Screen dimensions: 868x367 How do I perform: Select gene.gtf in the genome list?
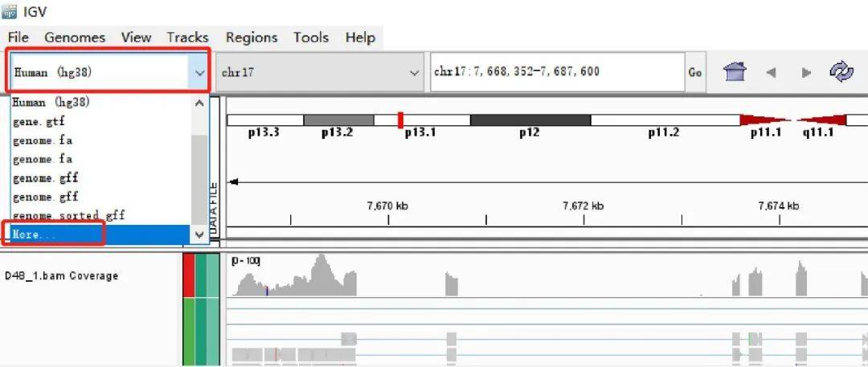point(100,121)
